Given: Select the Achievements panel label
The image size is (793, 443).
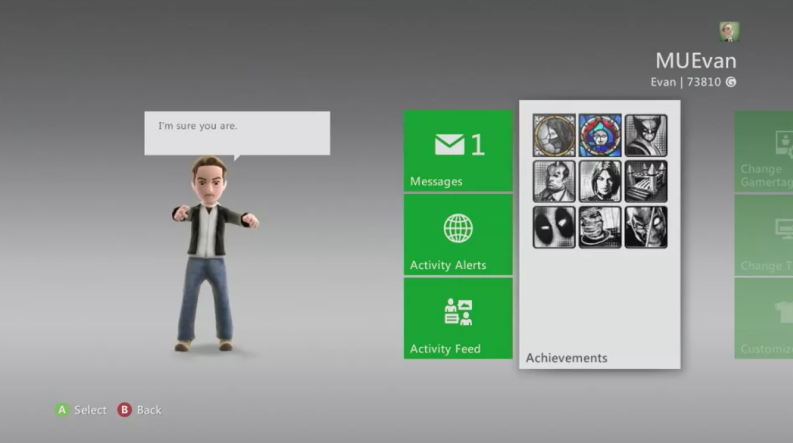Looking at the screenshot, I should click(x=566, y=358).
